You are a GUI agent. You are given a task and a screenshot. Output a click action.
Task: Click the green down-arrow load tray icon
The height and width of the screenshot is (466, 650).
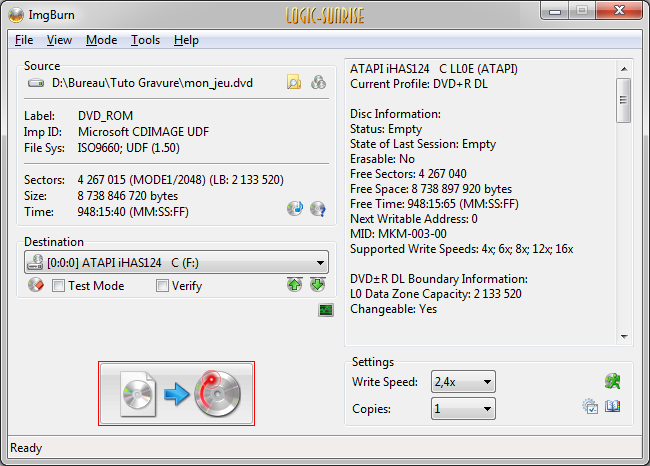pos(318,284)
